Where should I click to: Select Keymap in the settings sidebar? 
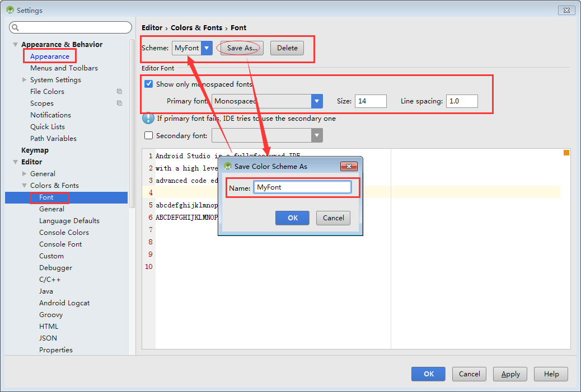tap(35, 150)
